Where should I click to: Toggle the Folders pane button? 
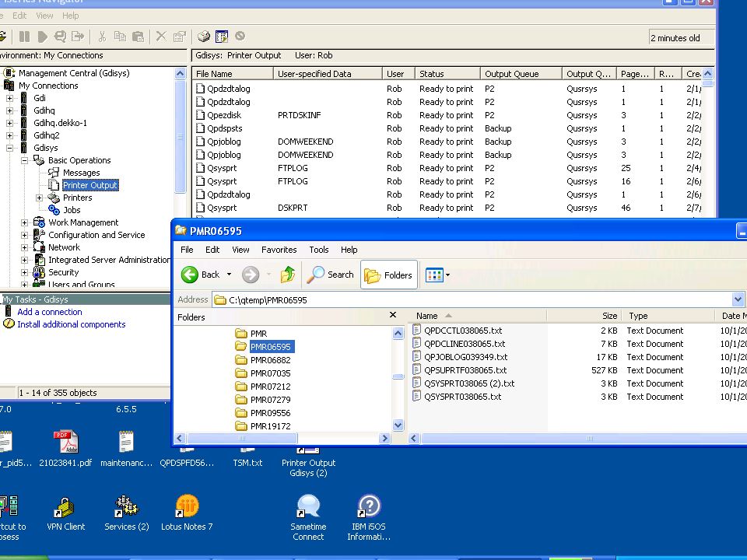point(389,275)
